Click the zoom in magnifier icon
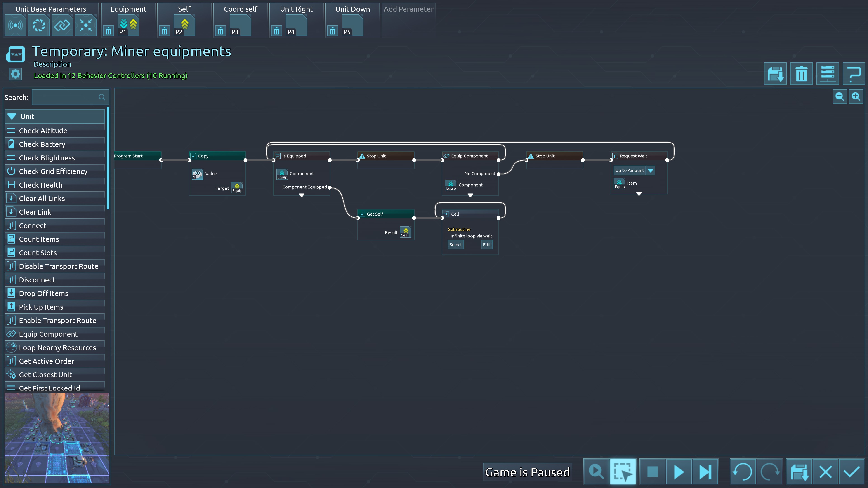This screenshot has width=868, height=488. (856, 97)
